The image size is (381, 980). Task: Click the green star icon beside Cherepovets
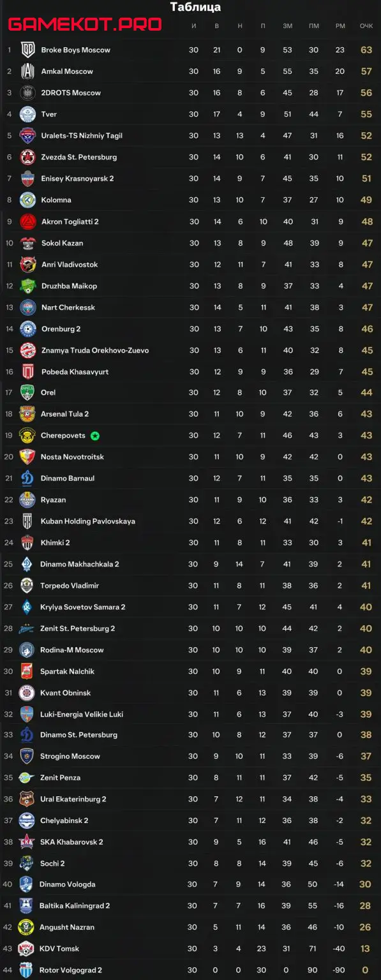pos(95,436)
